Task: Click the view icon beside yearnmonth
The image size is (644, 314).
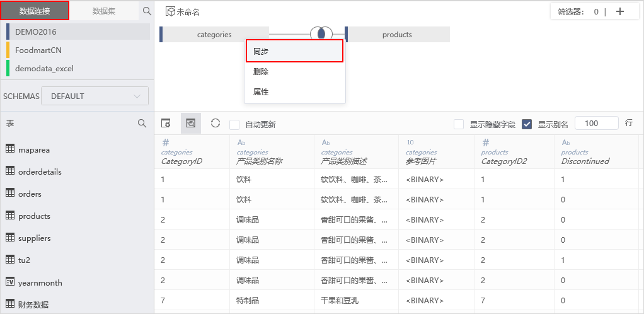Action: click(x=10, y=282)
